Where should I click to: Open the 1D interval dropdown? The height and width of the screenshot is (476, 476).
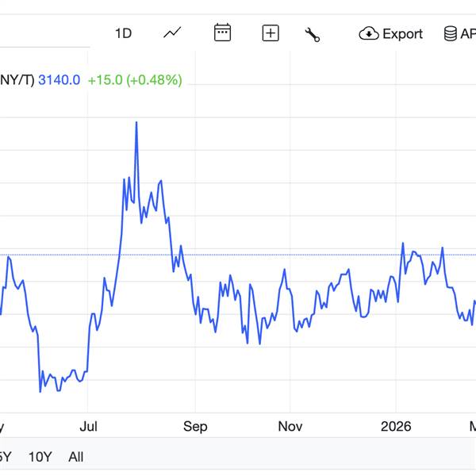click(x=123, y=33)
